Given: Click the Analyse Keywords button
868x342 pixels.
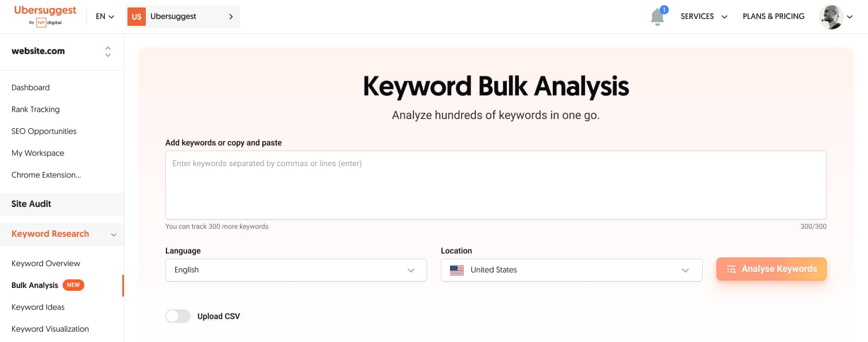Looking at the screenshot, I should click(771, 269).
